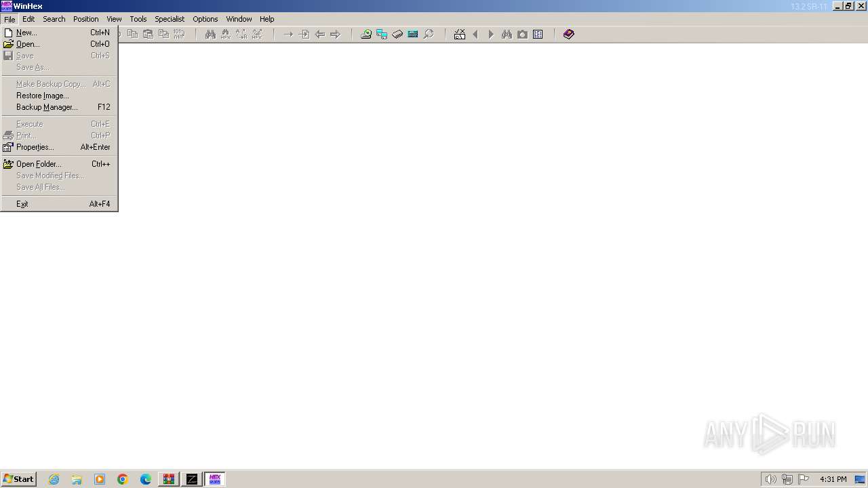The height and width of the screenshot is (488, 868).
Task: Click the magnifying glass analyze icon
Action: (x=429, y=34)
